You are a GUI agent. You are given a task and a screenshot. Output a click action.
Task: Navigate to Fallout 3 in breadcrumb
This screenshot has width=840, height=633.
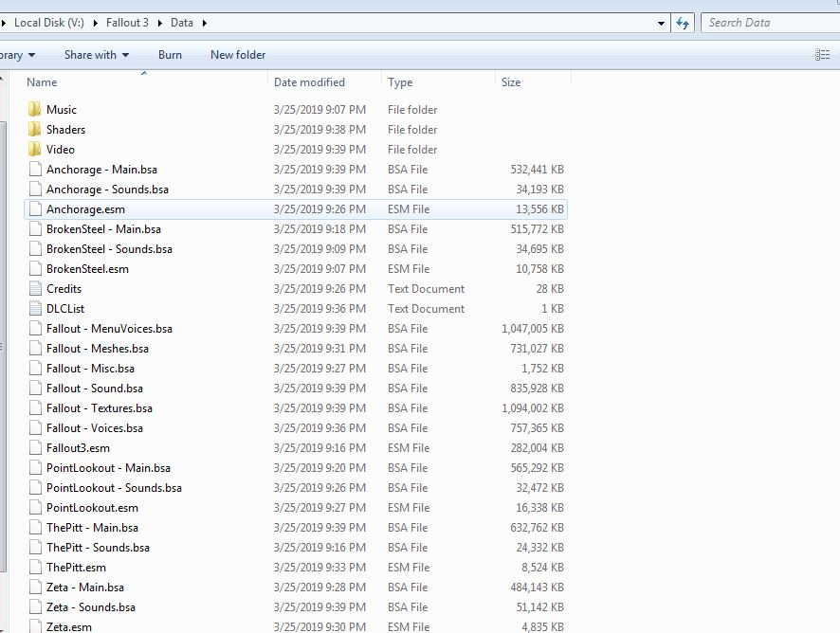point(127,23)
